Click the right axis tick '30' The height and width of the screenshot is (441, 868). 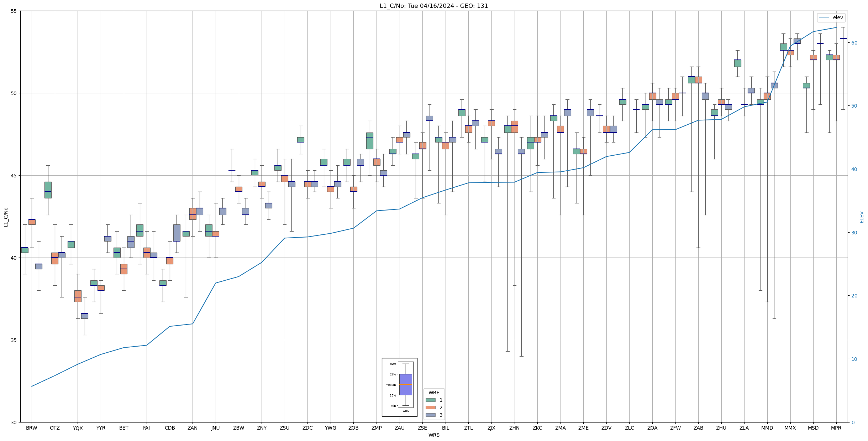854,233
